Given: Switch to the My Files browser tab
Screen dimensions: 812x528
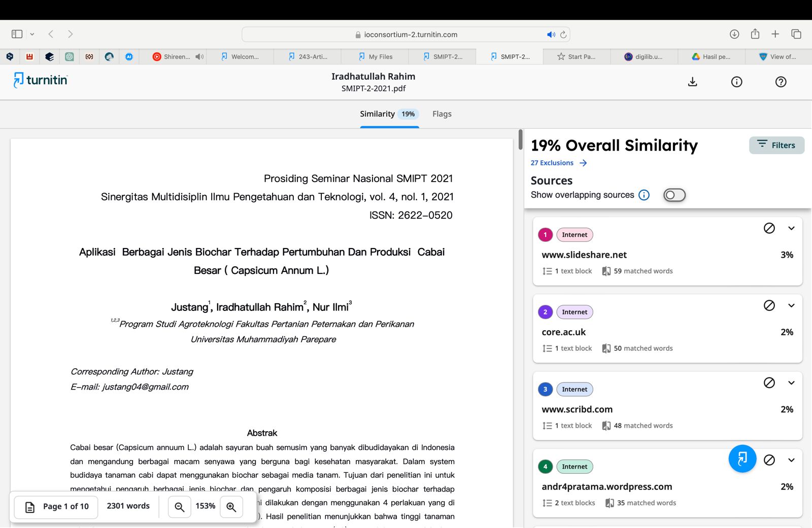Looking at the screenshot, I should pyautogui.click(x=375, y=57).
